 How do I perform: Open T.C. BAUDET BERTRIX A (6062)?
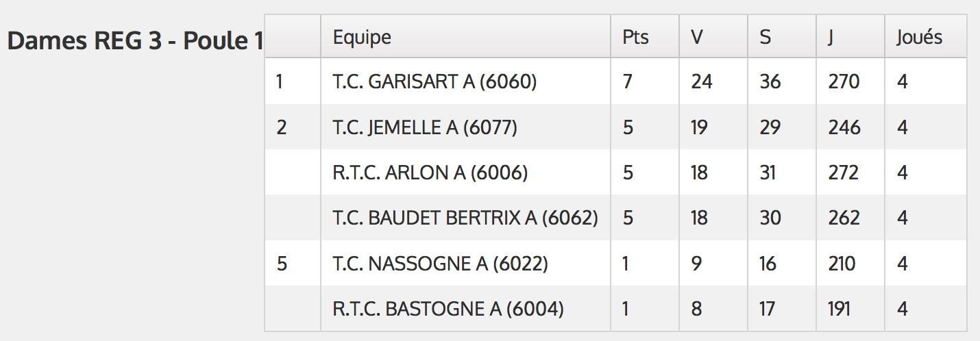point(465,218)
